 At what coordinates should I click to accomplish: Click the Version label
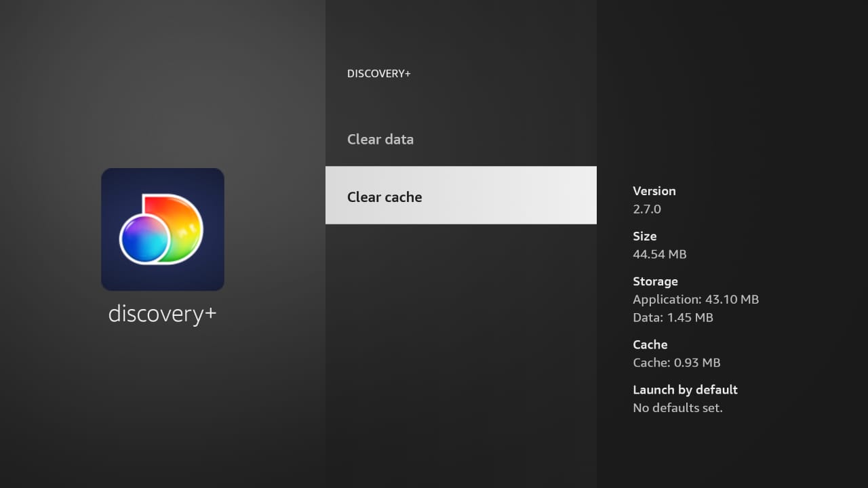tap(654, 191)
